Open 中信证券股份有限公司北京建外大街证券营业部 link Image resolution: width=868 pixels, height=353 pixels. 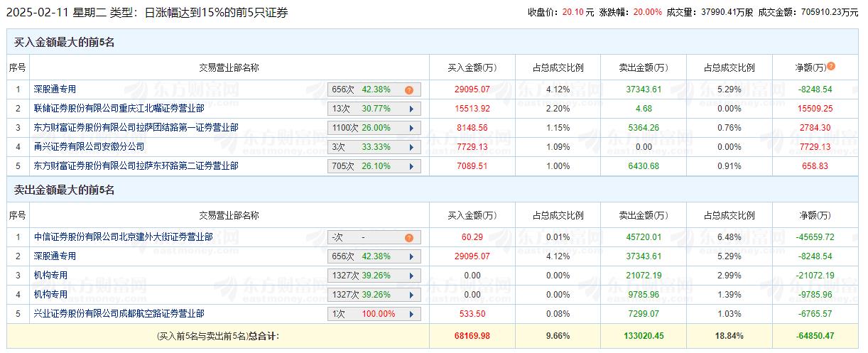point(123,237)
